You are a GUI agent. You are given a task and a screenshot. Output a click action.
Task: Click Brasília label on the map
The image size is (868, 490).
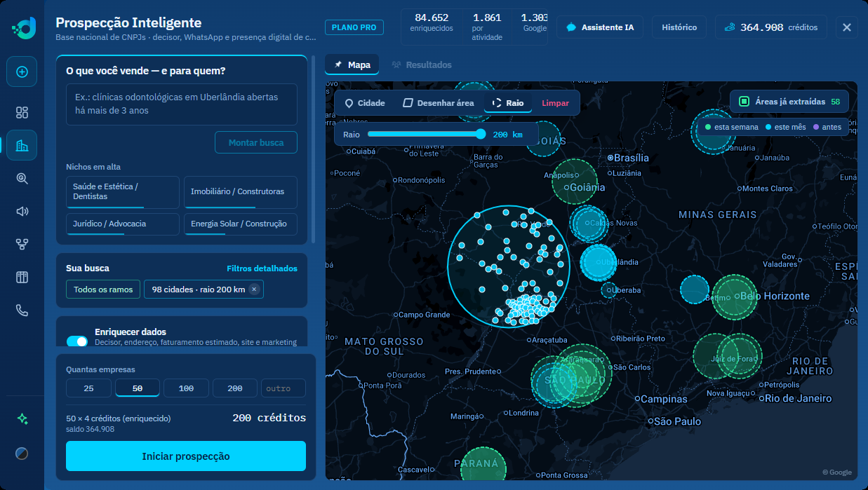coord(632,158)
